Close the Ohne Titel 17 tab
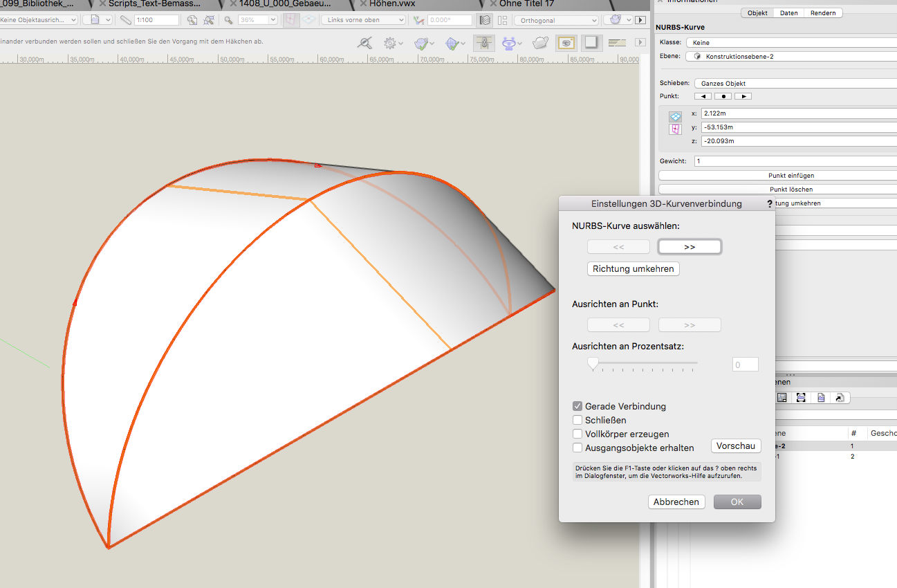This screenshot has width=897, height=588. pos(492,3)
